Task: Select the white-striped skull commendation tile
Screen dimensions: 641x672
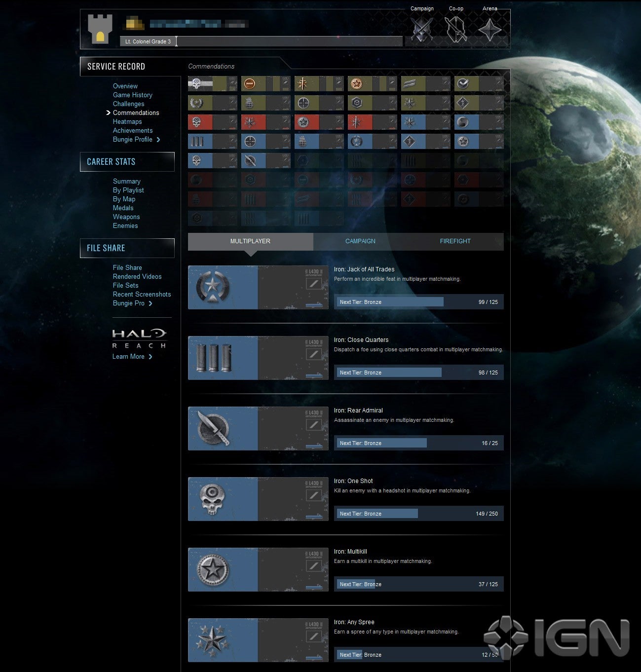Action: [213, 84]
